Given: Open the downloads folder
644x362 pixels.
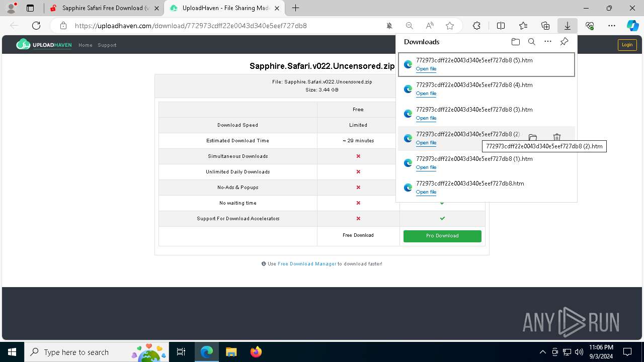Looking at the screenshot, I should 515,42.
